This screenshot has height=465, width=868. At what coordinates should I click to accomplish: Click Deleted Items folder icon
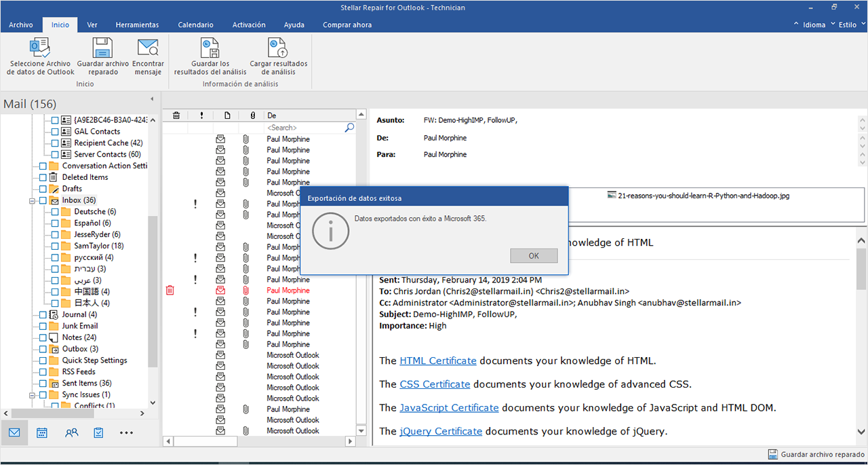tap(54, 177)
